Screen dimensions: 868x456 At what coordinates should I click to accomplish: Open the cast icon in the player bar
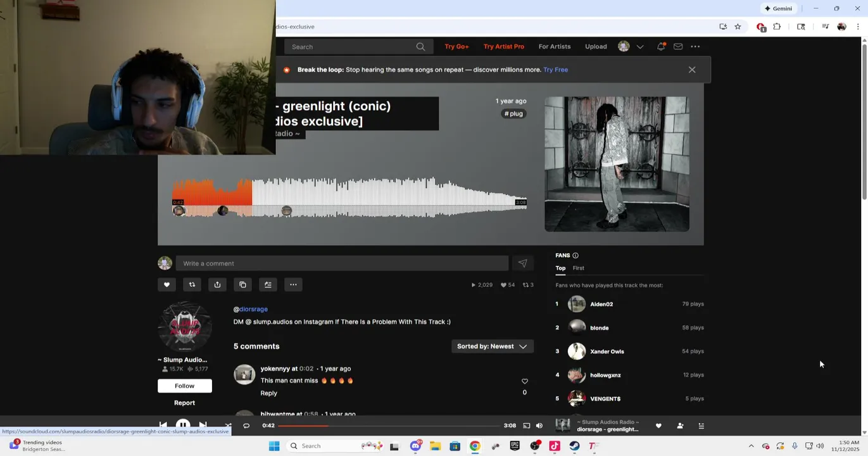[526, 426]
